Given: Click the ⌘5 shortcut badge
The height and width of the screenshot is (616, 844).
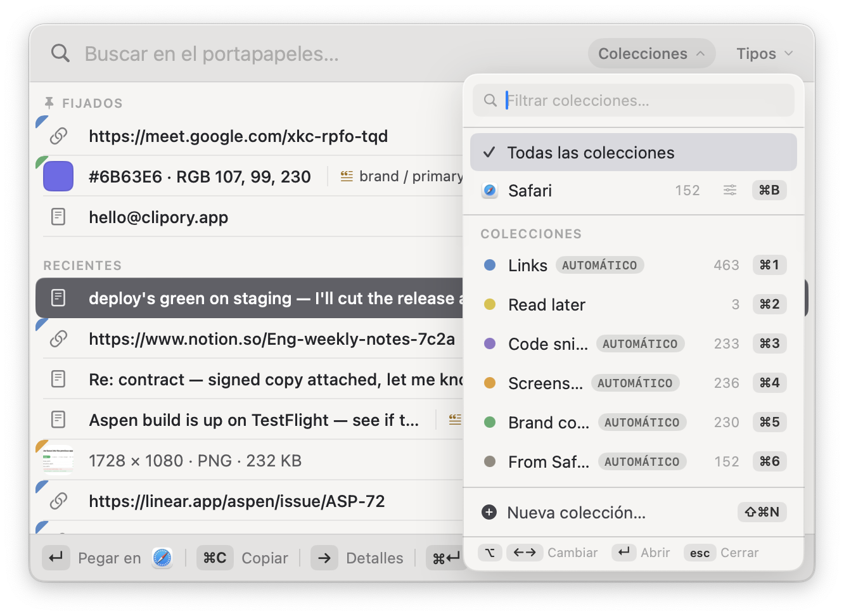Looking at the screenshot, I should click(x=769, y=422).
